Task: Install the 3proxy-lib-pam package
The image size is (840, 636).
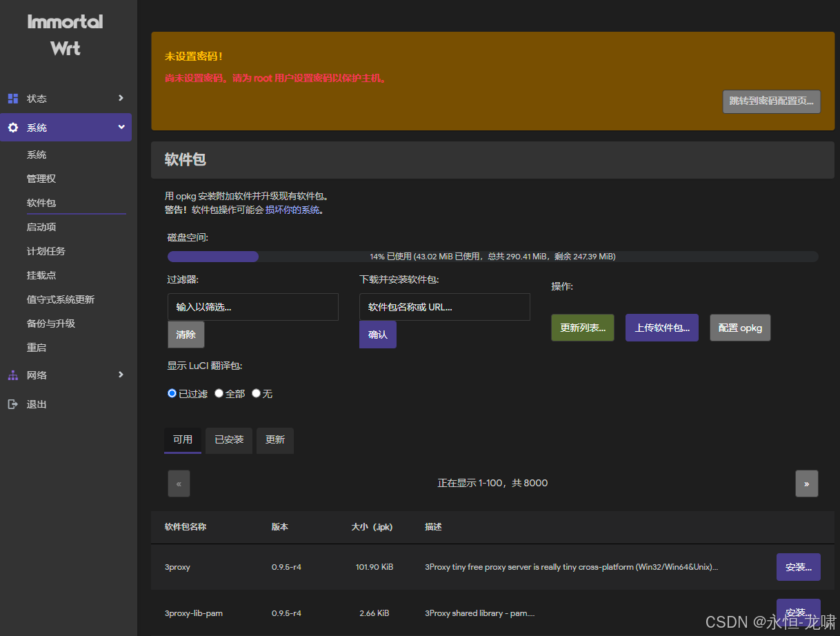Action: [799, 613]
